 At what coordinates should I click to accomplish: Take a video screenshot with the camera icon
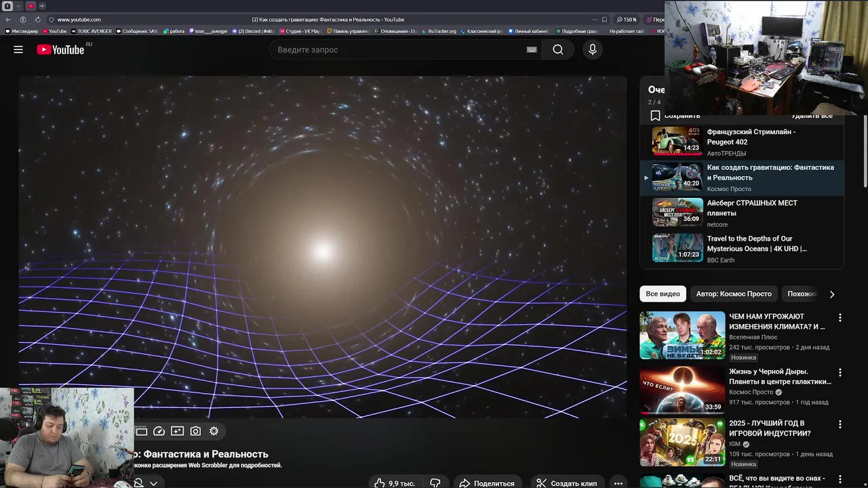click(195, 431)
